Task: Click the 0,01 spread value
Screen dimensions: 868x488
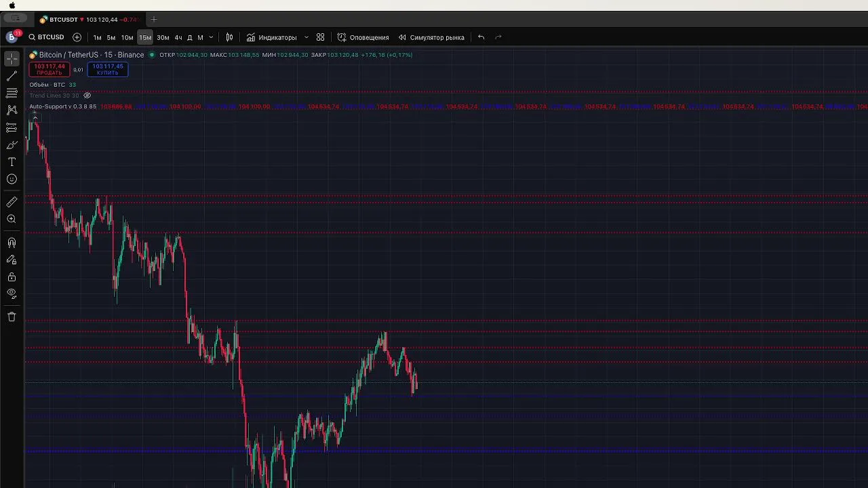Action: [78, 69]
